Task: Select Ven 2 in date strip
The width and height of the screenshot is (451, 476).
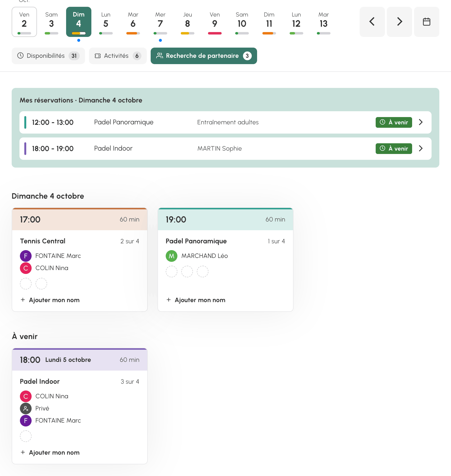Action: point(24,22)
